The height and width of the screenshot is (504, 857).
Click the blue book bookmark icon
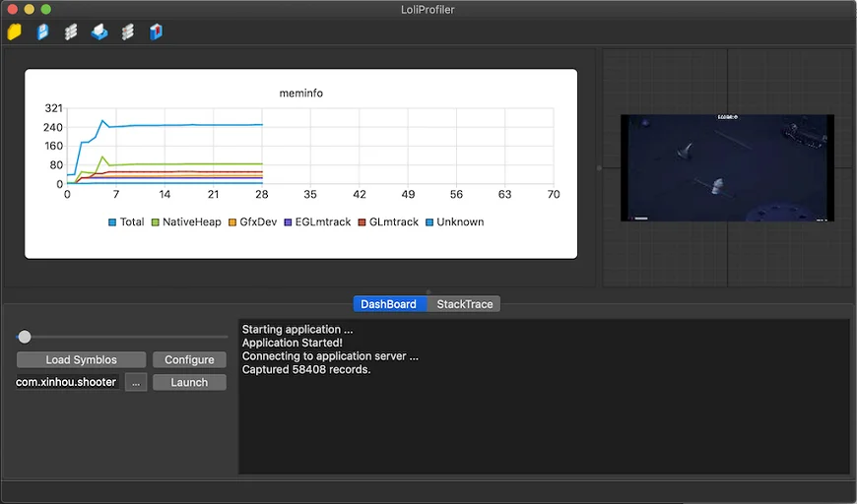click(x=157, y=31)
